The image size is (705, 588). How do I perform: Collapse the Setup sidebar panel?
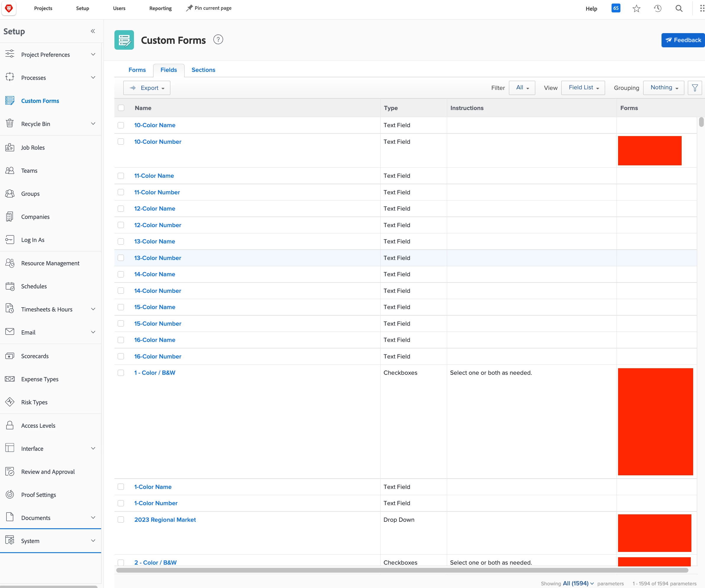93,31
